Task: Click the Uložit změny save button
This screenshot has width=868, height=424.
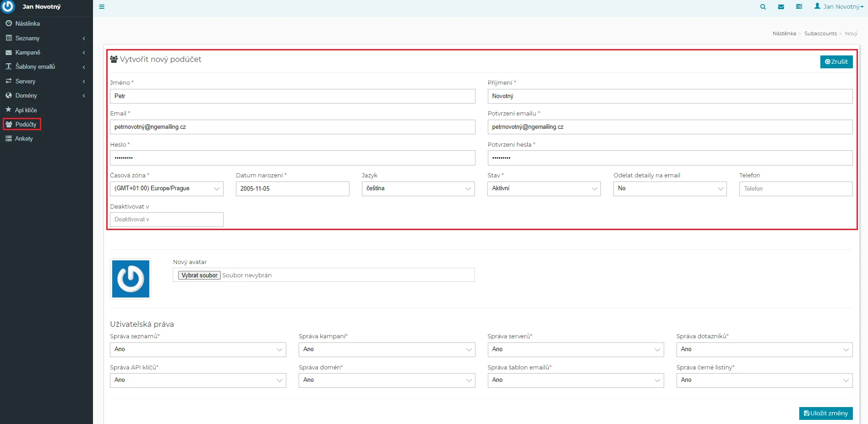Action: 825,413
